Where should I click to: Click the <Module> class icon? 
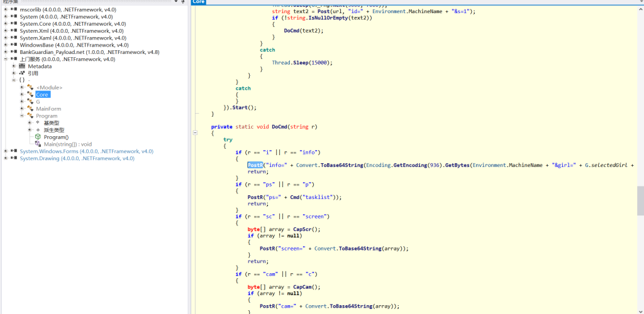[x=30, y=87]
